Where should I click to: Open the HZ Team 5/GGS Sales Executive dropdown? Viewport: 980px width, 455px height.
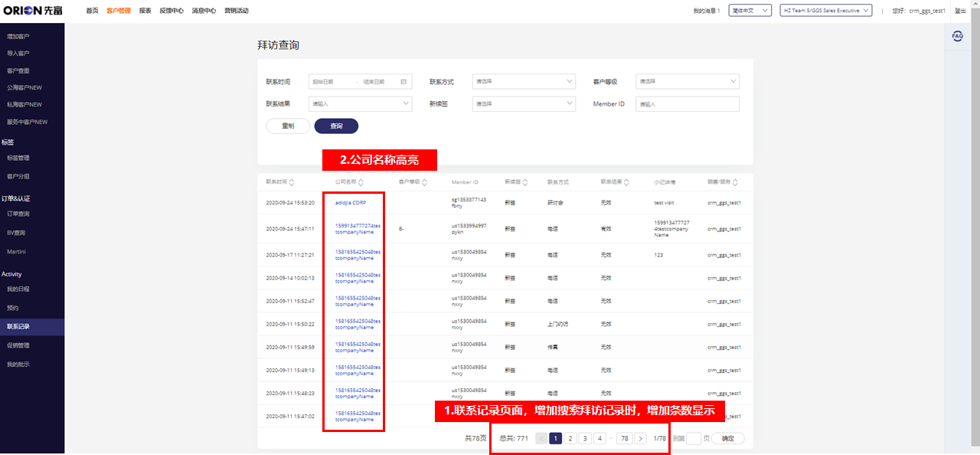coord(826,11)
